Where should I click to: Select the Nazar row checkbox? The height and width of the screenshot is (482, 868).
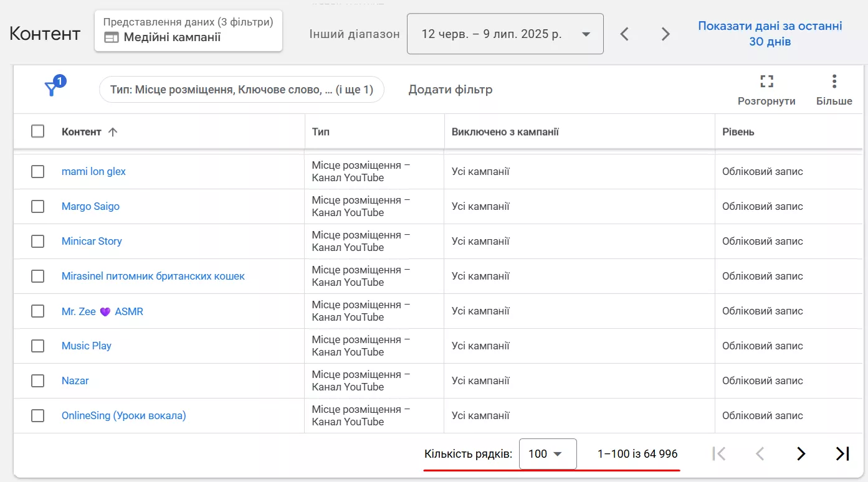tap(38, 380)
